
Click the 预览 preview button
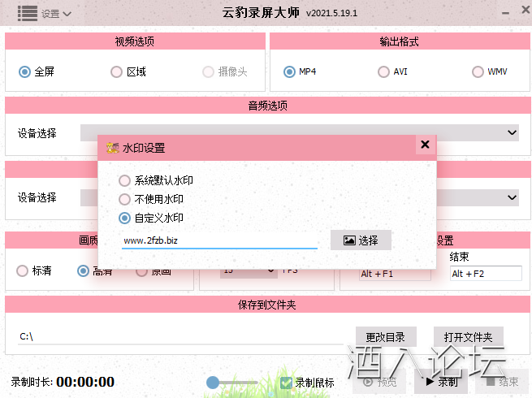(379, 382)
